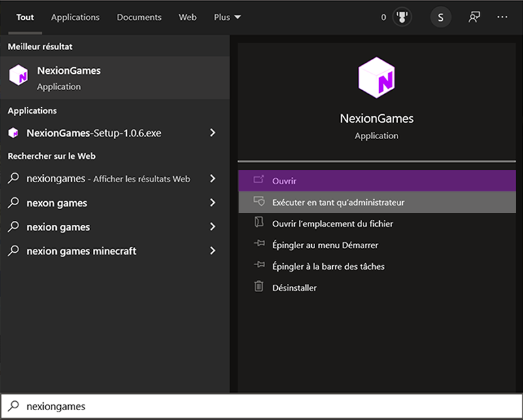Select Ouvrir action

pyautogui.click(x=377, y=181)
